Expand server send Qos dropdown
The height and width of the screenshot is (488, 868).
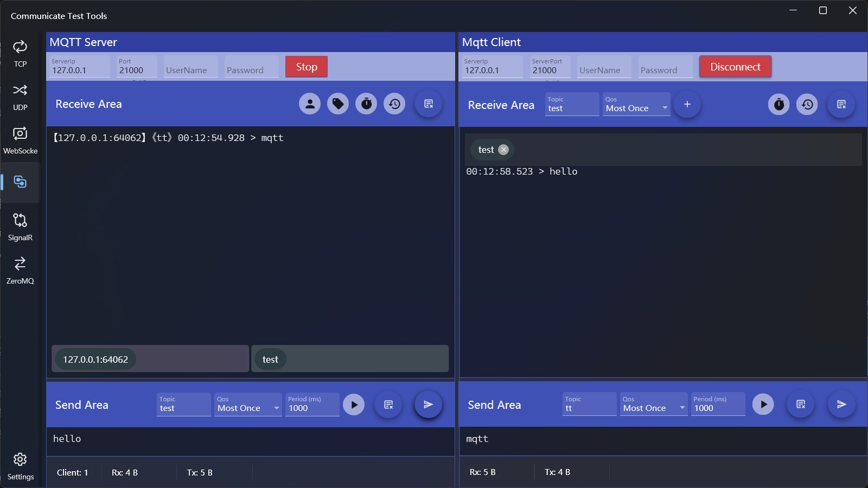tap(248, 404)
